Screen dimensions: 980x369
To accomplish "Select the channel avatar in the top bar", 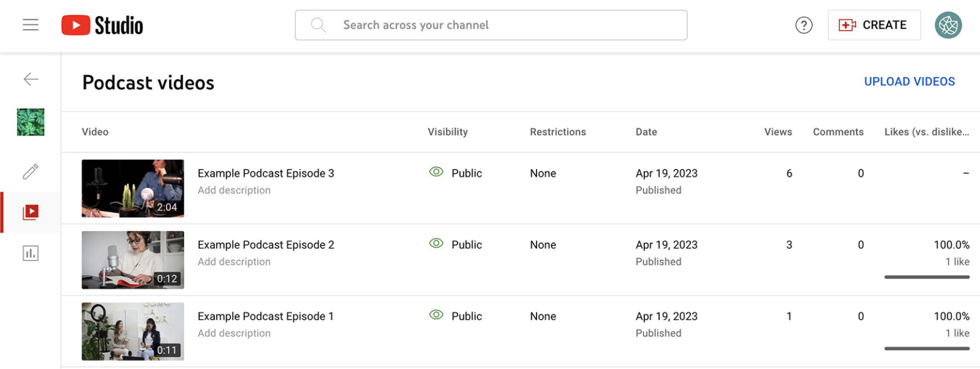I will [948, 25].
